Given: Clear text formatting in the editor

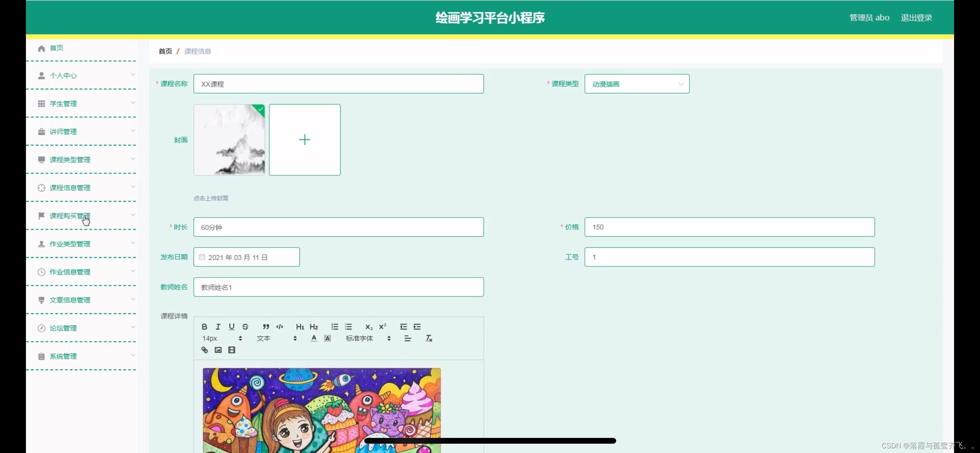Looking at the screenshot, I should [x=428, y=338].
